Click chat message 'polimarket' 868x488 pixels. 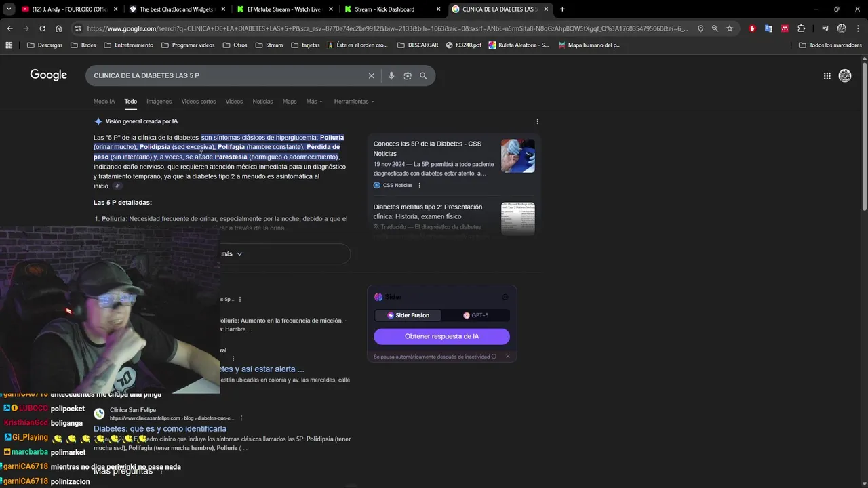click(68, 452)
